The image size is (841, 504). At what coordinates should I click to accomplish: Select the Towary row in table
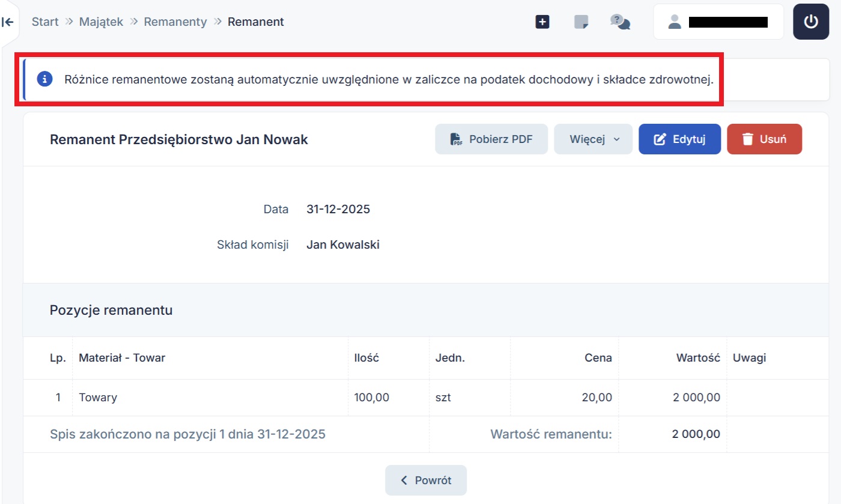(x=98, y=397)
